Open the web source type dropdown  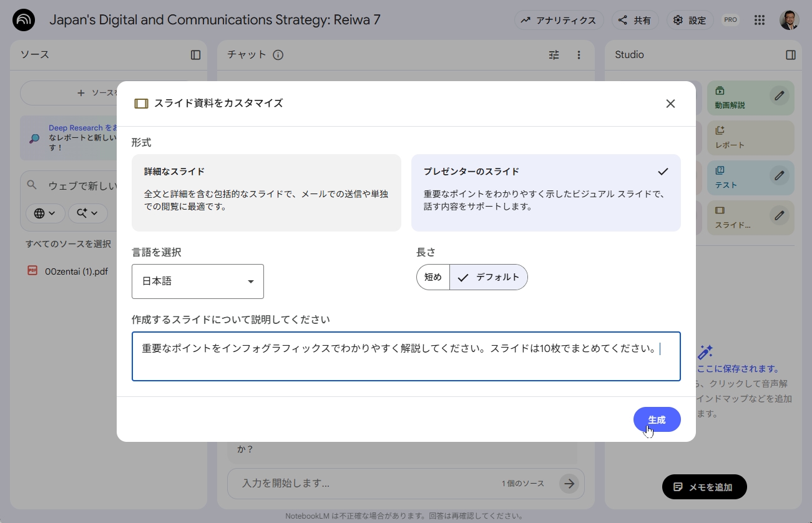click(45, 213)
